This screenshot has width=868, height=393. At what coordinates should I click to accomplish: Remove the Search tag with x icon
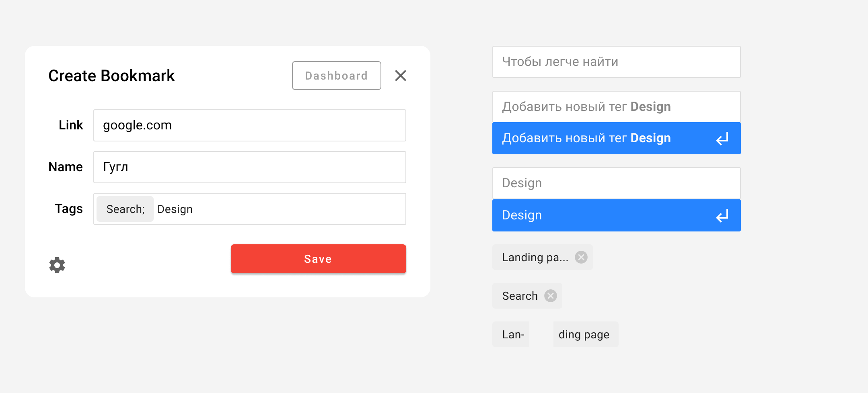(x=550, y=296)
